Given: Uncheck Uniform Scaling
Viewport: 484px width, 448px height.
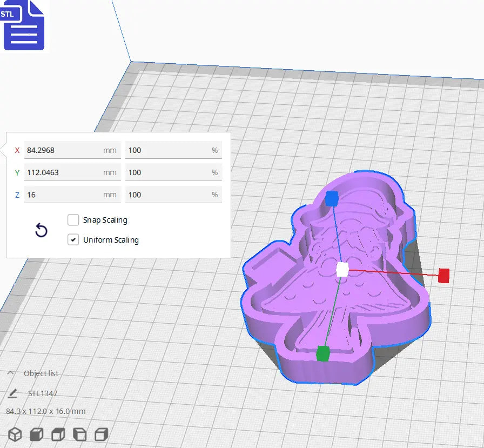Looking at the screenshot, I should coord(73,239).
